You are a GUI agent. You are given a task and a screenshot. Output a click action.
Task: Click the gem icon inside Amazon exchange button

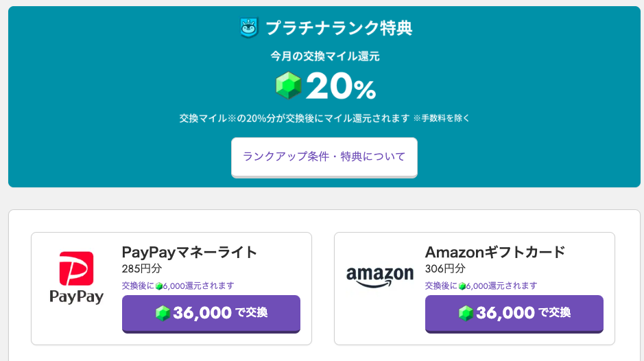[466, 314]
